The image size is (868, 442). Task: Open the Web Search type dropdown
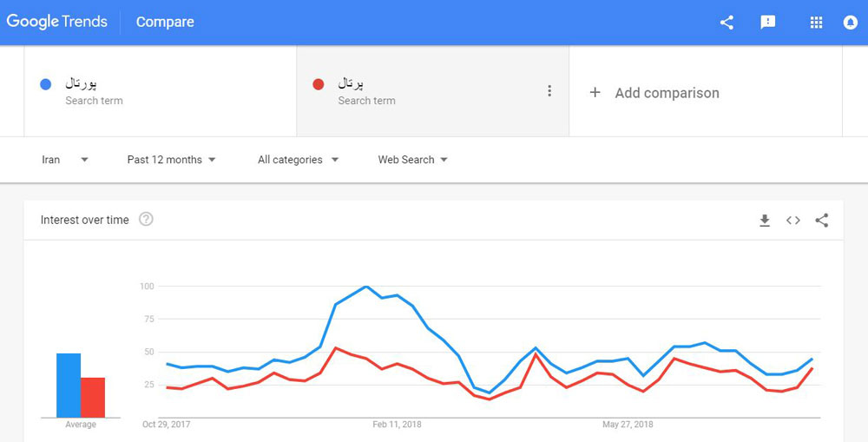(x=413, y=160)
